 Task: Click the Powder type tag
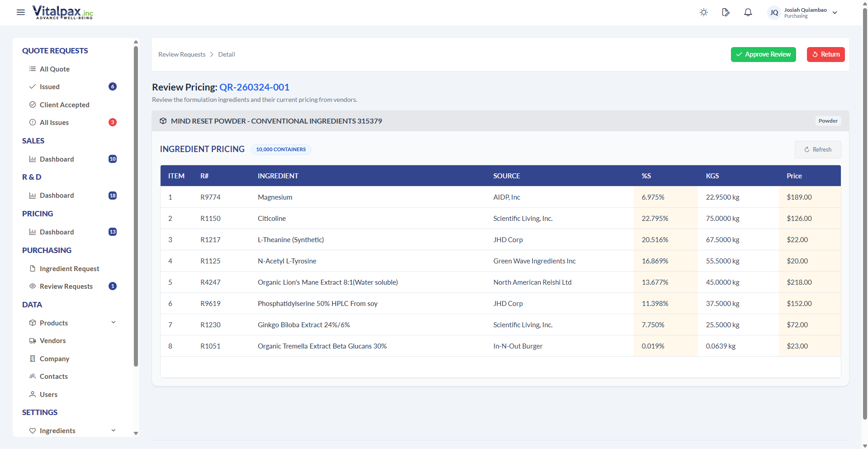(828, 121)
